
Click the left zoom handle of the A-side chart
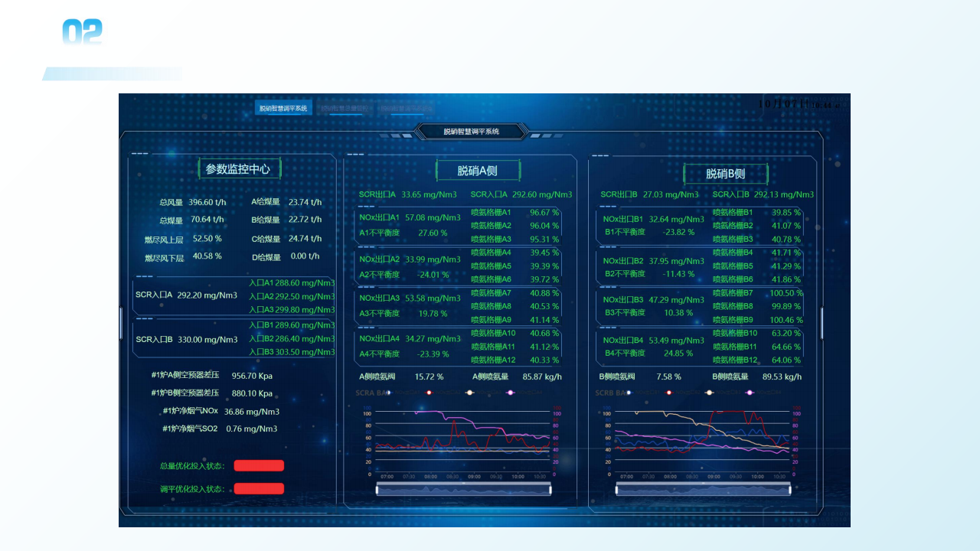click(377, 490)
